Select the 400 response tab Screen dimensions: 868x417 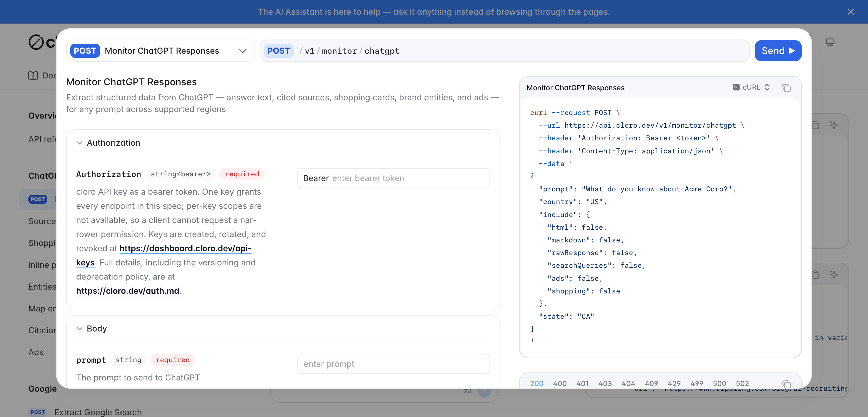pyautogui.click(x=560, y=383)
